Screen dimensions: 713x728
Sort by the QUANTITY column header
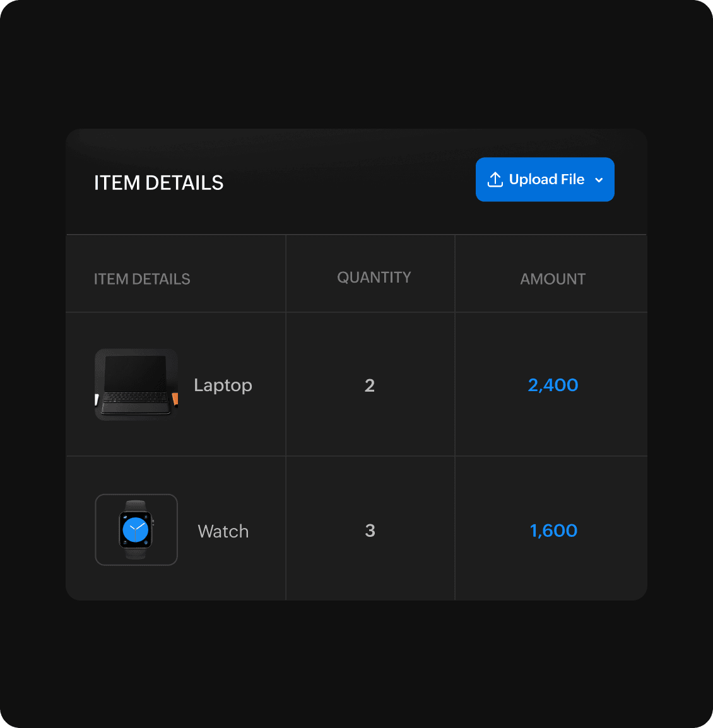(374, 278)
